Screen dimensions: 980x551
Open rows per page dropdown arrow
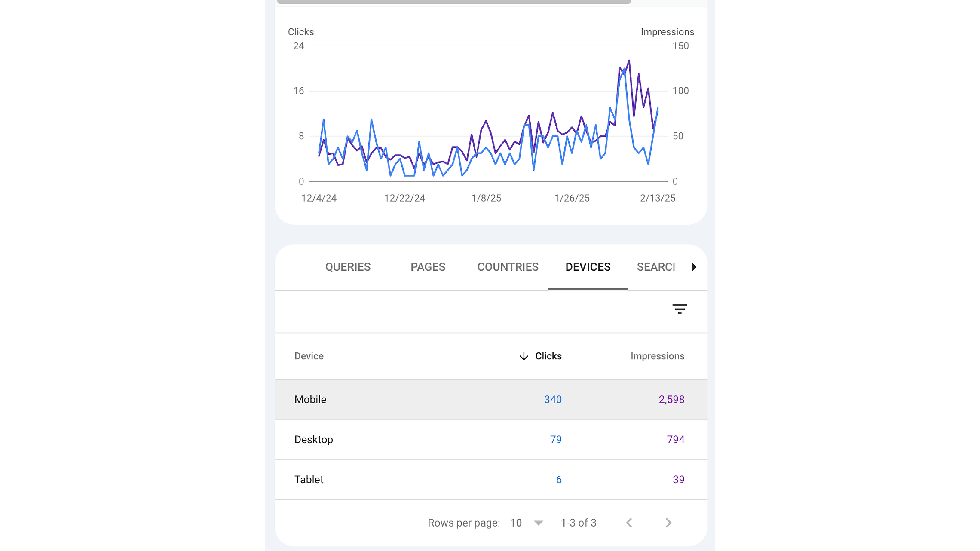click(539, 523)
